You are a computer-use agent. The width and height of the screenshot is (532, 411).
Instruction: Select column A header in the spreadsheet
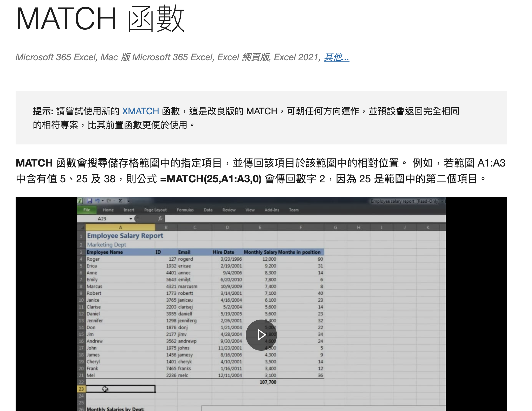point(120,228)
